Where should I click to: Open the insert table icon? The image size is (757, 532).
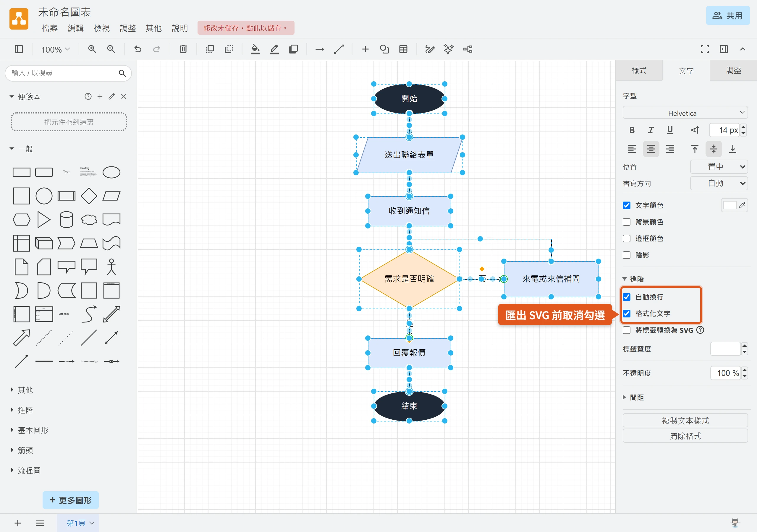[x=403, y=49]
